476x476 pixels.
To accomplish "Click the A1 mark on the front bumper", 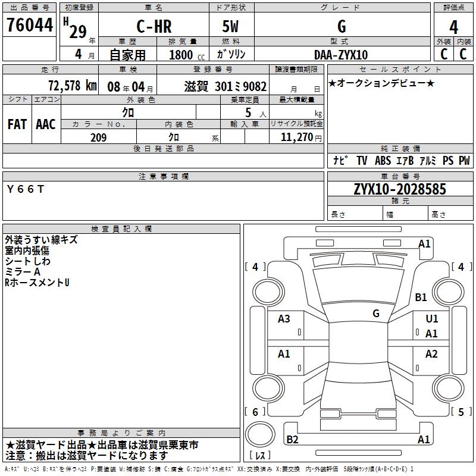I will [424, 244].
